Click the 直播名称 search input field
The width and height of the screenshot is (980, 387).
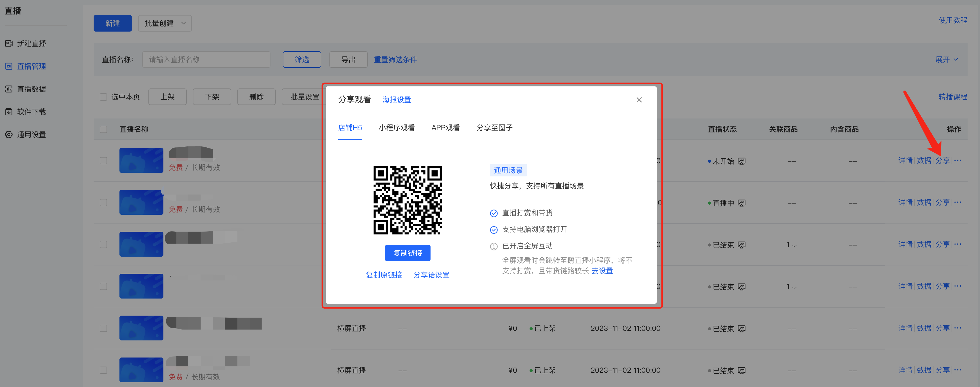click(x=206, y=60)
